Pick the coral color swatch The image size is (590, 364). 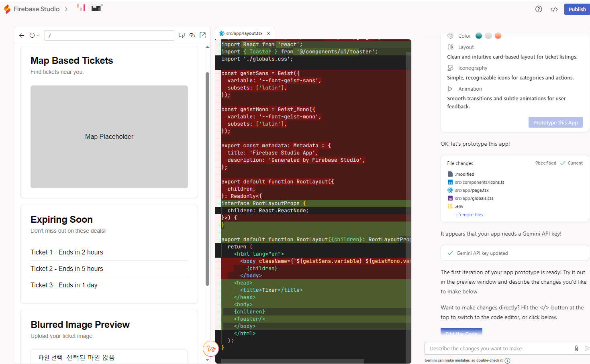(498, 36)
